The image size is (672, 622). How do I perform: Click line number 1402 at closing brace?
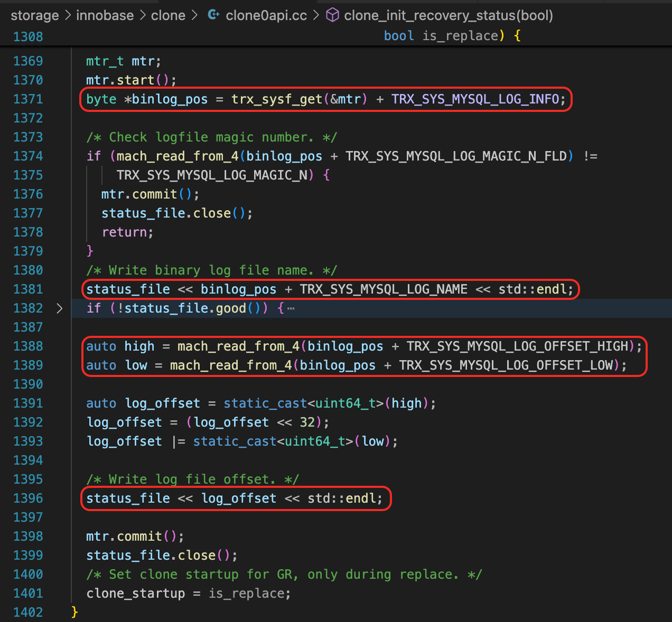pos(28,612)
